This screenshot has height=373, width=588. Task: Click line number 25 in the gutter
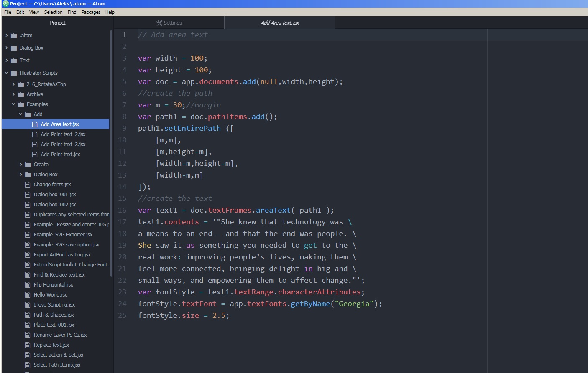(122, 315)
